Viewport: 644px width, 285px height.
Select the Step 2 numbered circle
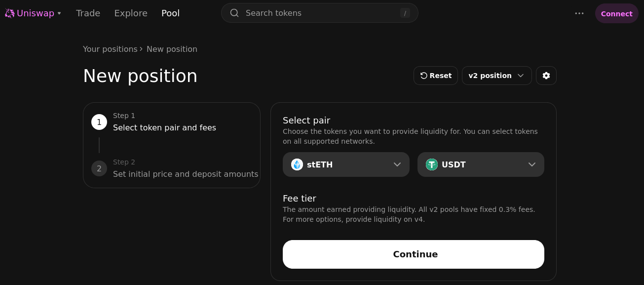coord(99,168)
